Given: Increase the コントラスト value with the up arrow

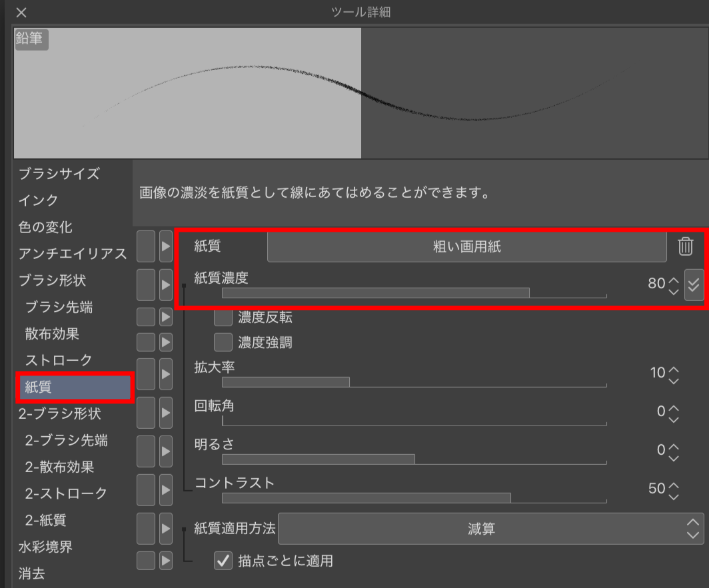Looking at the screenshot, I should pyautogui.click(x=674, y=485).
